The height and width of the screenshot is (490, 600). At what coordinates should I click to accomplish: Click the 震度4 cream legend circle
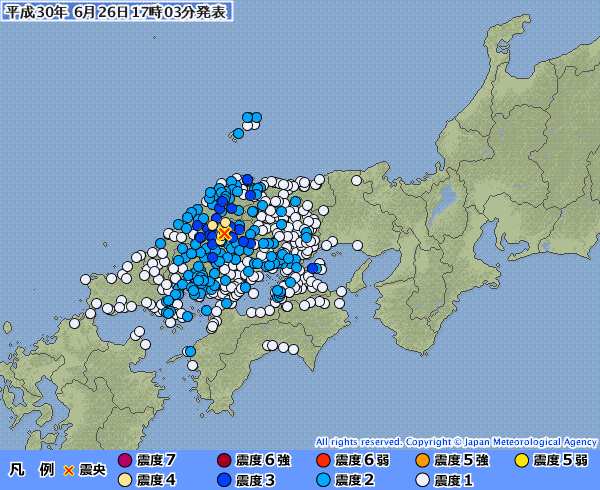pyautogui.click(x=125, y=480)
